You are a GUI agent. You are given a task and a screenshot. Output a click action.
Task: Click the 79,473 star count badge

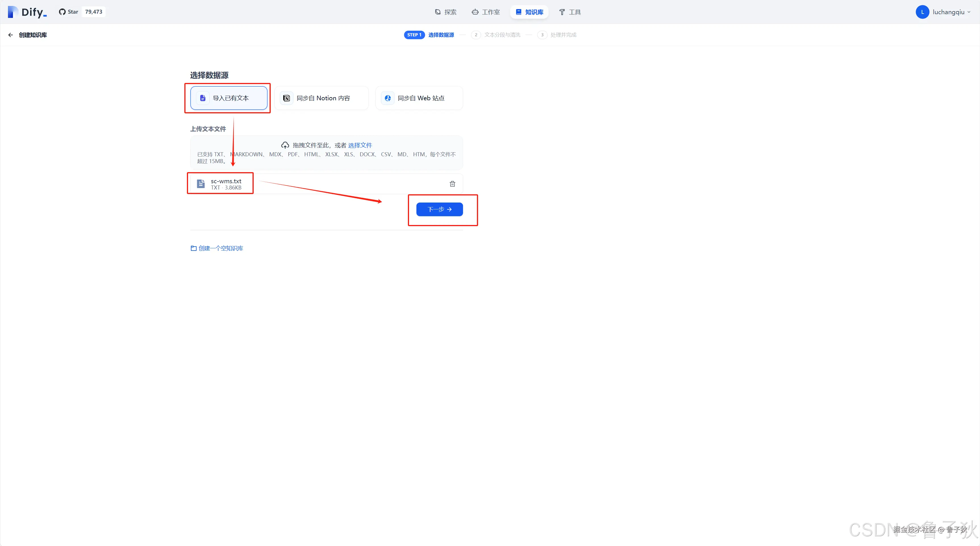point(93,12)
